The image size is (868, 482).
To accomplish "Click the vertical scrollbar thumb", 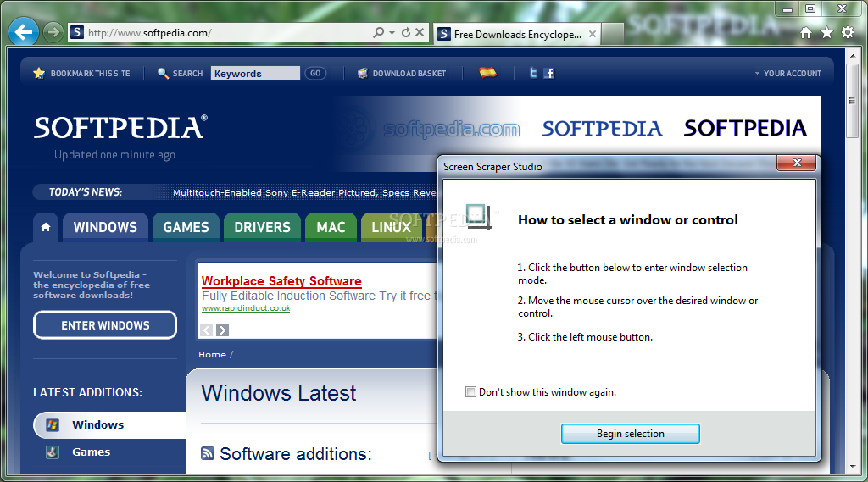I will pos(852,101).
